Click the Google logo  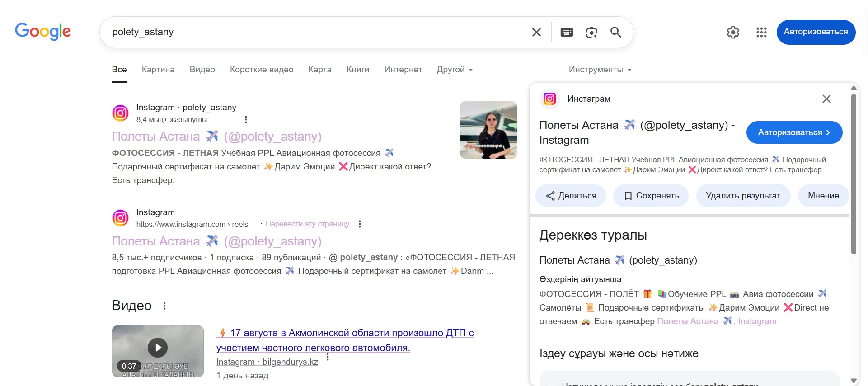pyautogui.click(x=43, y=31)
